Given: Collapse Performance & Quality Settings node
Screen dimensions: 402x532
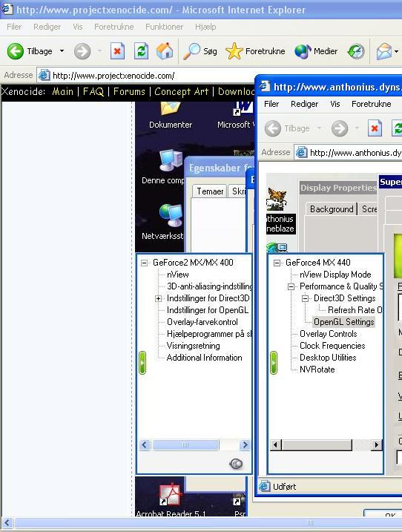Looking at the screenshot, I should coord(291,286).
